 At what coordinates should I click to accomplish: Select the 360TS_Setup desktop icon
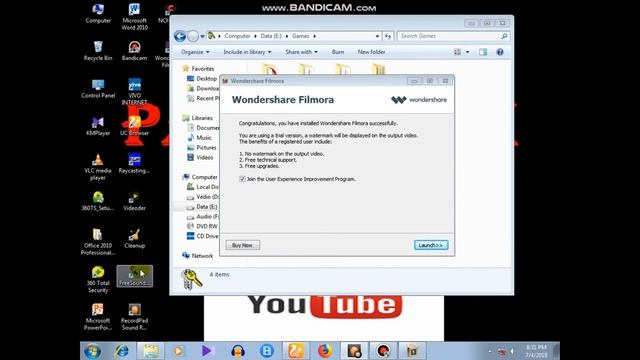pyautogui.click(x=98, y=201)
